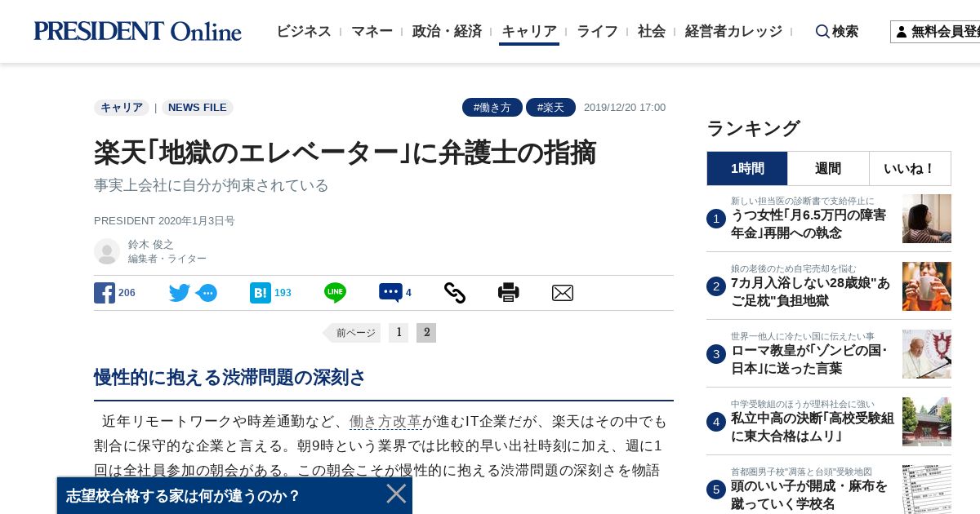The height and width of the screenshot is (514, 980).
Task: Open search with magnifier icon
Action: coord(822,32)
